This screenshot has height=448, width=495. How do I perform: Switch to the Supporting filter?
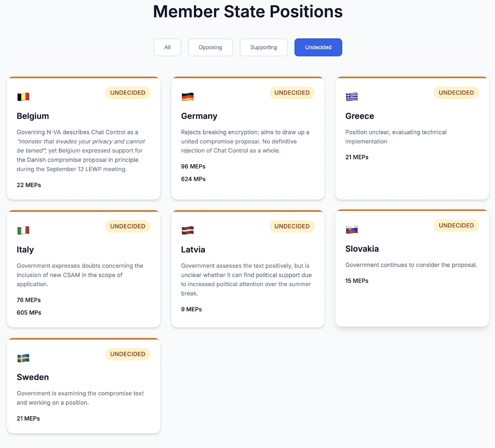(x=263, y=47)
